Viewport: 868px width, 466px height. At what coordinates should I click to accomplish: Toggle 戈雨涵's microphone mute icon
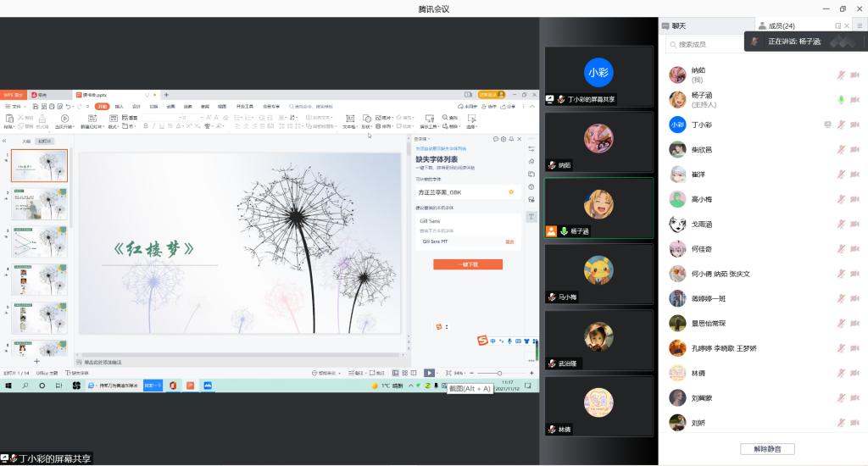841,225
